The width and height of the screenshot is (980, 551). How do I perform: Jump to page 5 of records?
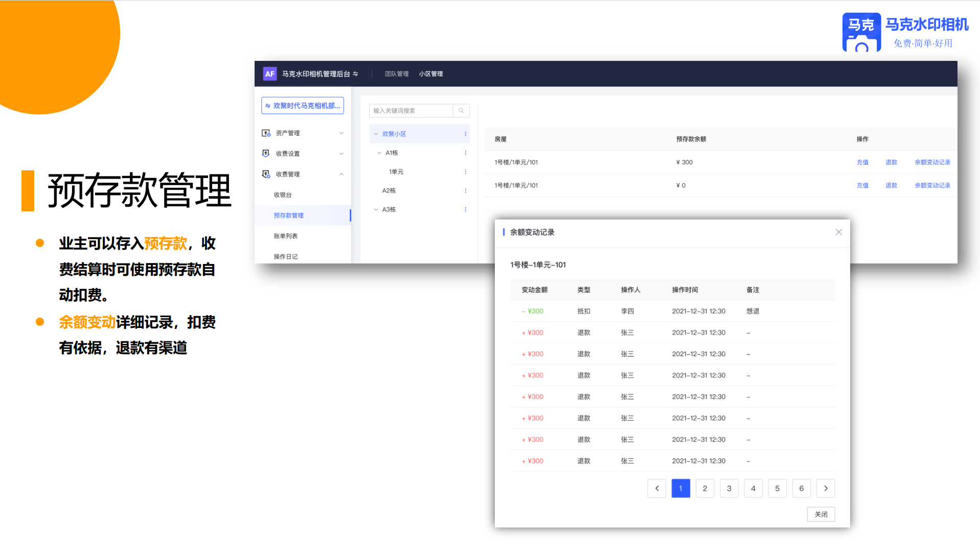[x=778, y=489]
